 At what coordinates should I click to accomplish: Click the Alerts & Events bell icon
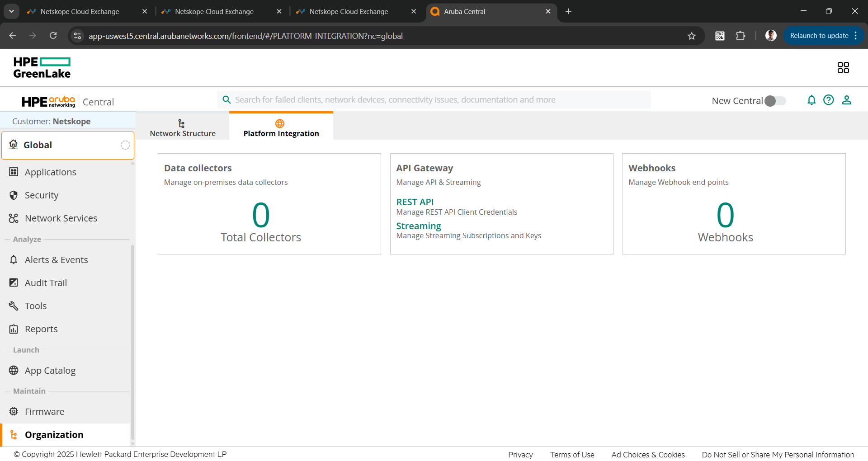[x=14, y=259]
